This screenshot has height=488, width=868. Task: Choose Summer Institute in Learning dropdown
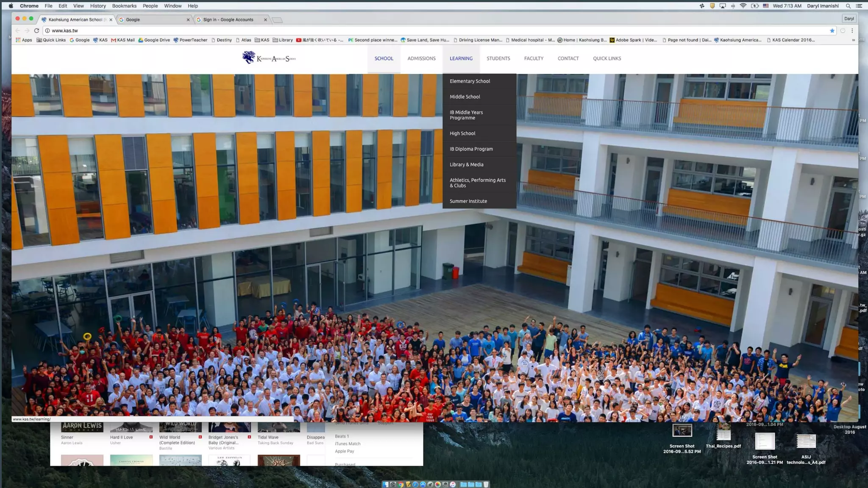468,201
